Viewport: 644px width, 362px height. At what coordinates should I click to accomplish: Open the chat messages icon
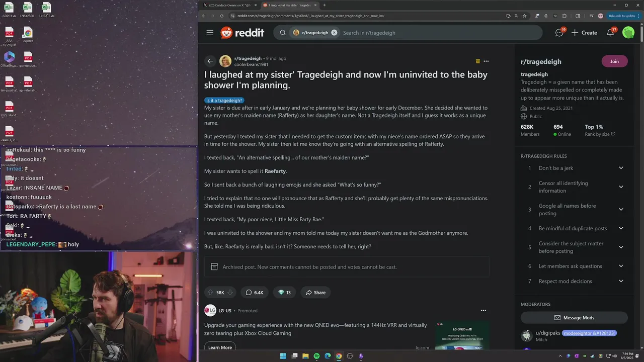(x=559, y=33)
